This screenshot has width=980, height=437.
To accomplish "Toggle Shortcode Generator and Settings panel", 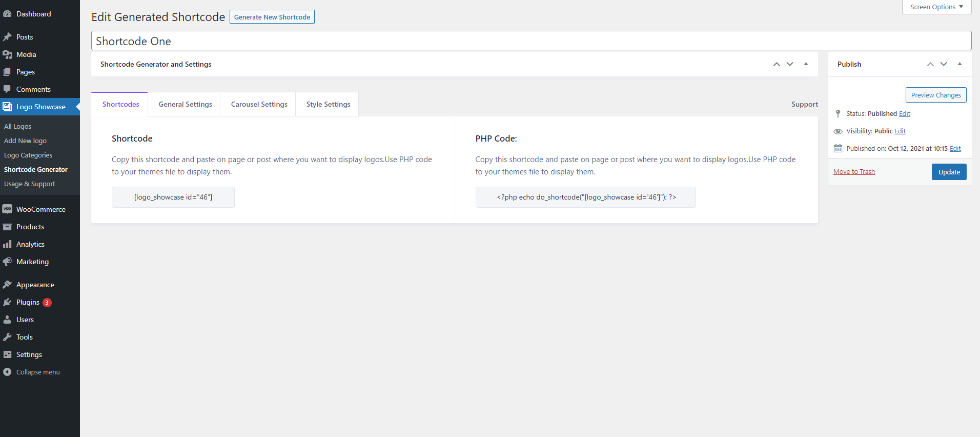I will coord(806,64).
